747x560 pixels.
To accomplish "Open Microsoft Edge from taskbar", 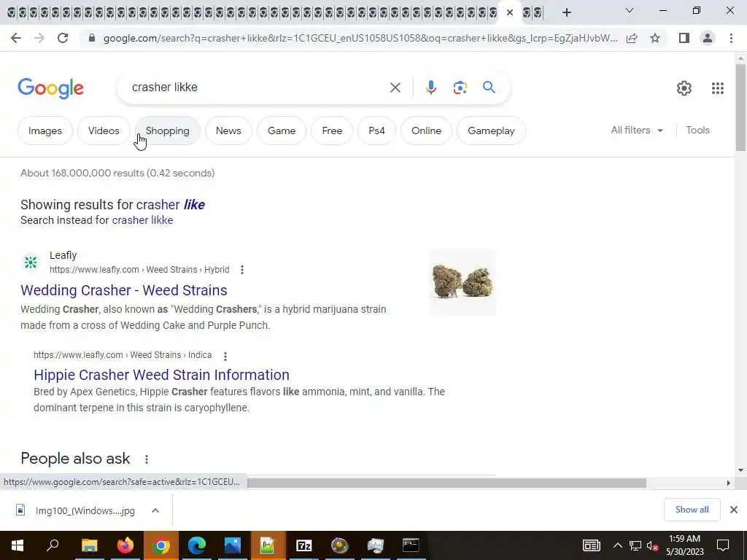I will (x=197, y=545).
